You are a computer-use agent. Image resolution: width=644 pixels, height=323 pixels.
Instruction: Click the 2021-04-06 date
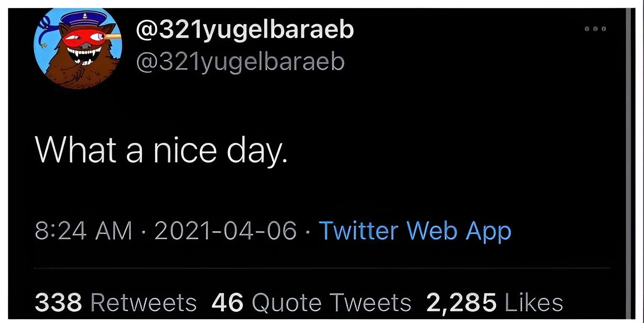226,231
